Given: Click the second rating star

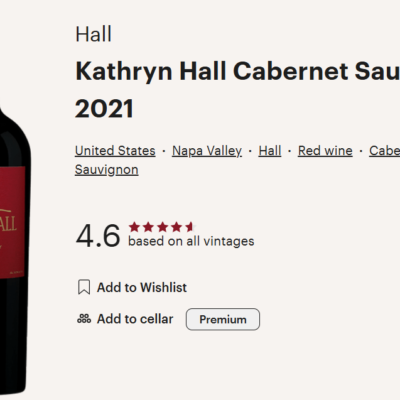Looking at the screenshot, I should tap(148, 227).
